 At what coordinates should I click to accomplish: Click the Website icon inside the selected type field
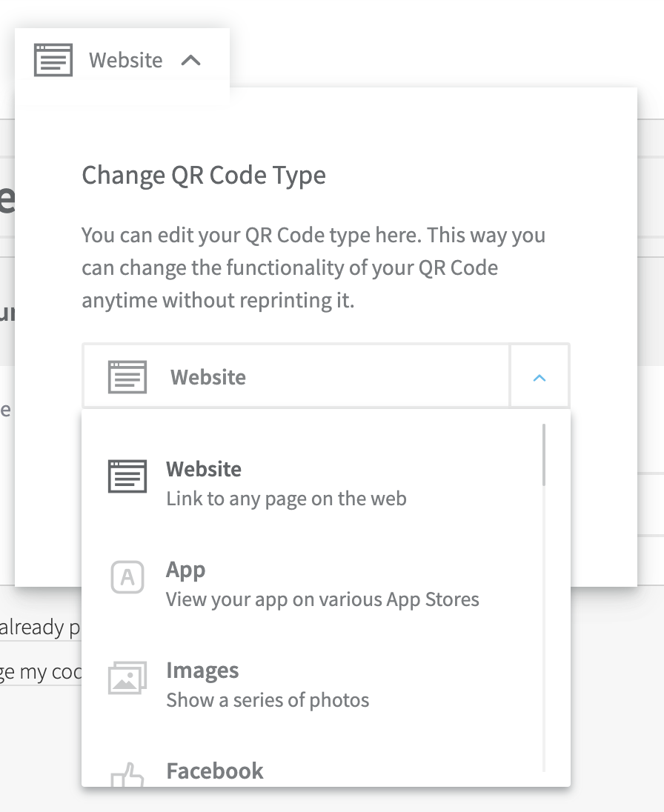[127, 376]
